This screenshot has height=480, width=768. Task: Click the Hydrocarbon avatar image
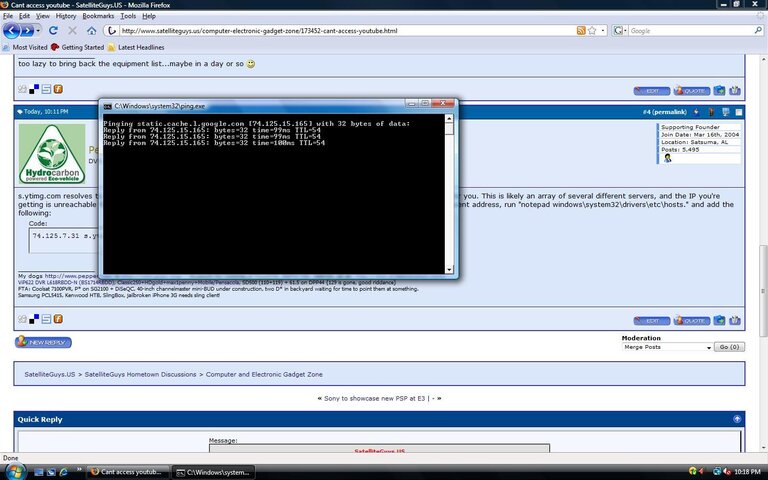click(x=52, y=154)
